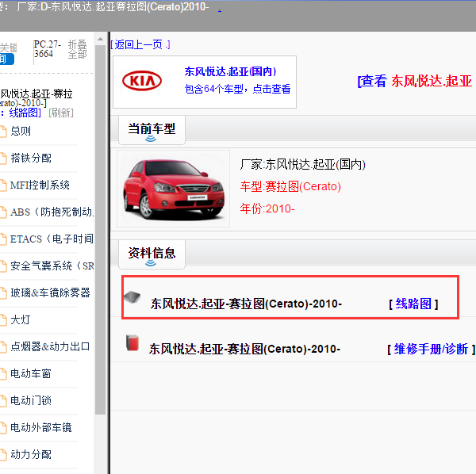Click 年份:2010- text

coord(267,209)
